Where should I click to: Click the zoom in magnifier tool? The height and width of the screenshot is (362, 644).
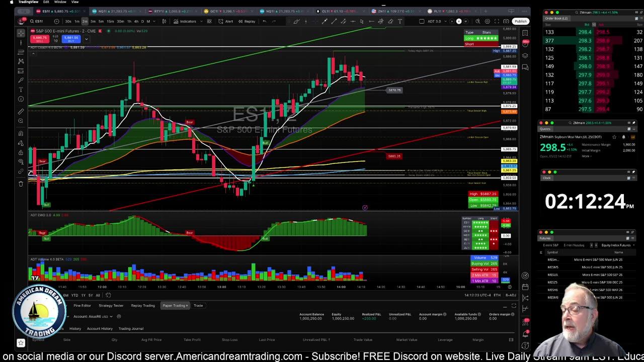point(21,121)
